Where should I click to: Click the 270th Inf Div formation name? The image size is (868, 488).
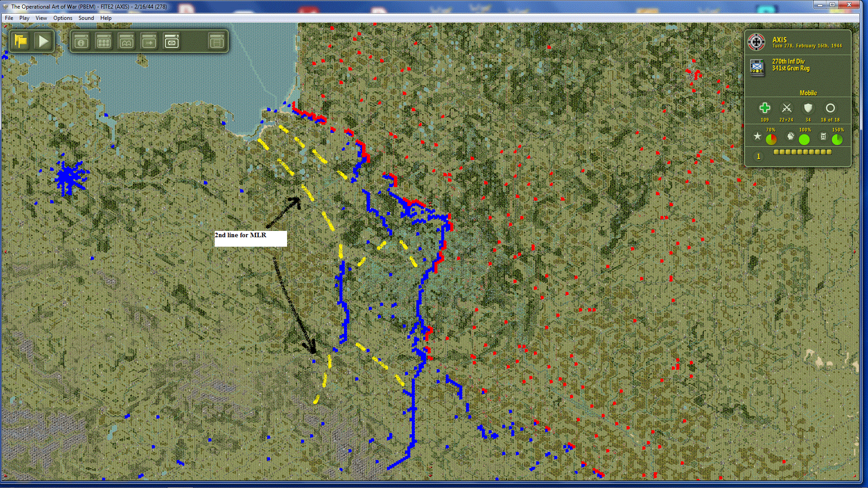pyautogui.click(x=788, y=61)
